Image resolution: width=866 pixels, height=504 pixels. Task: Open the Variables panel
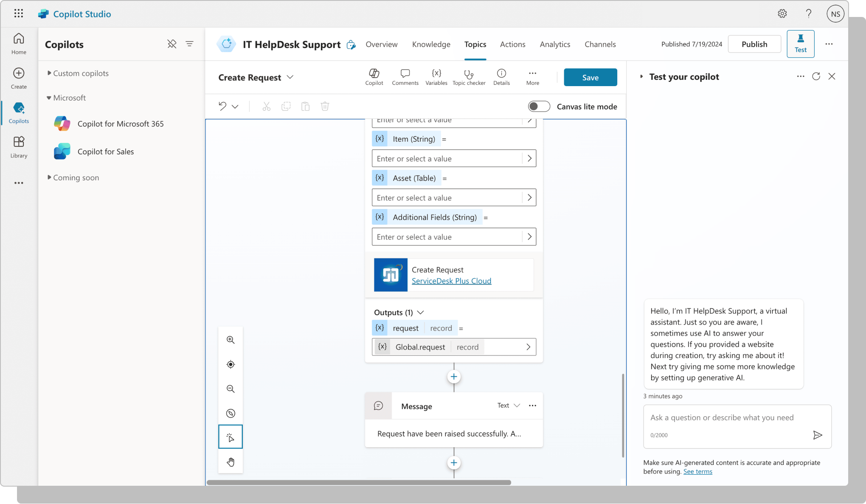point(436,76)
